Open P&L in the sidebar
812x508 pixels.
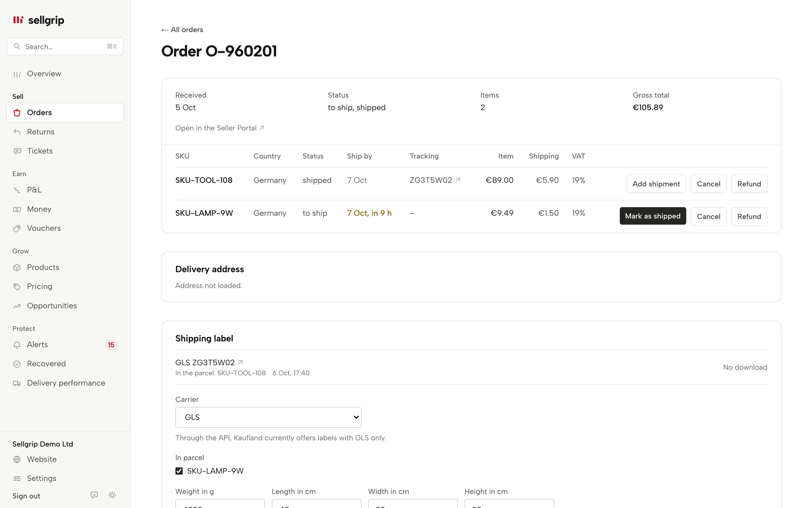65,190
